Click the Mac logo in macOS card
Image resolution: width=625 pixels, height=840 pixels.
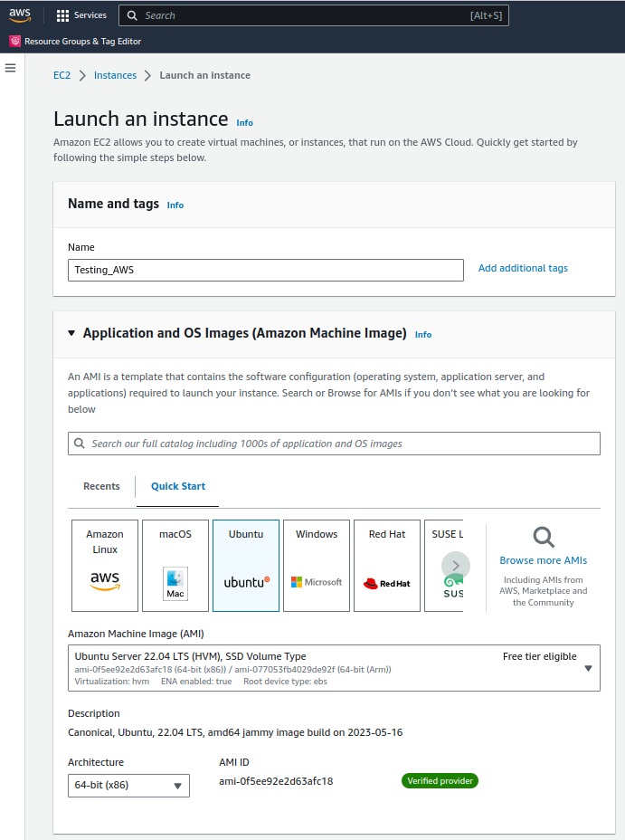175,584
